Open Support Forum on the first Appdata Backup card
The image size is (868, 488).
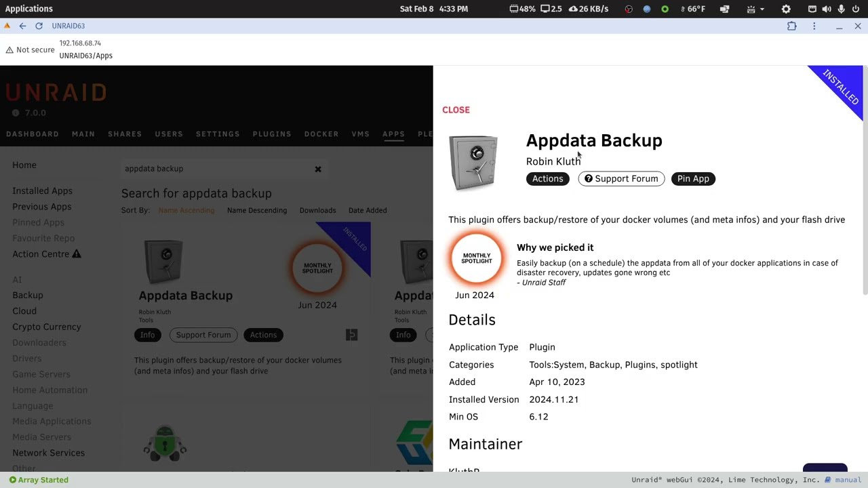[x=203, y=335]
